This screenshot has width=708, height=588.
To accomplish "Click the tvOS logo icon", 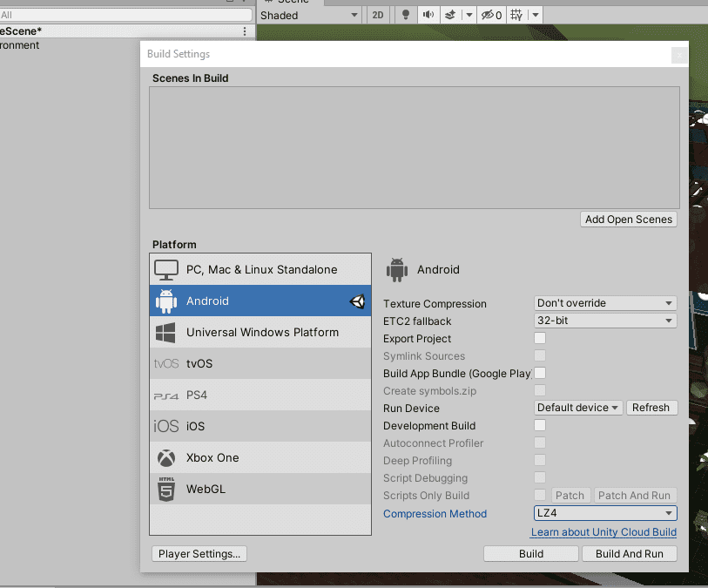I will (x=166, y=363).
